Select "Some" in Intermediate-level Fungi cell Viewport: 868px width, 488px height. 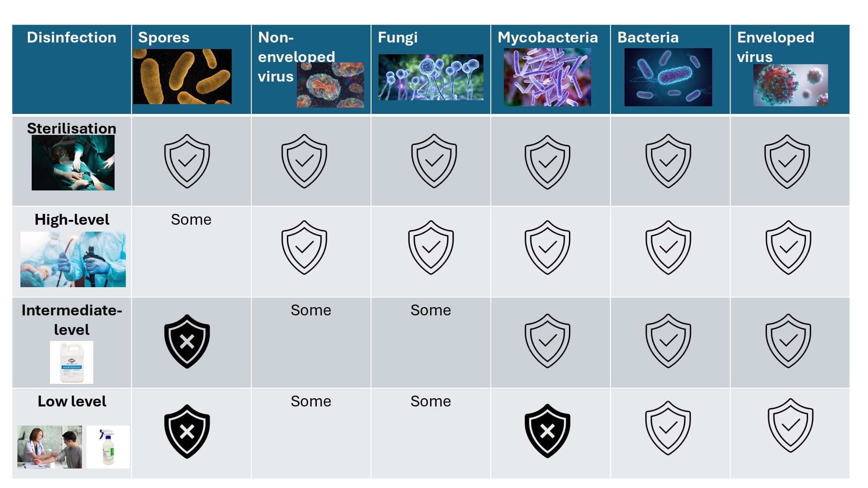pos(431,310)
